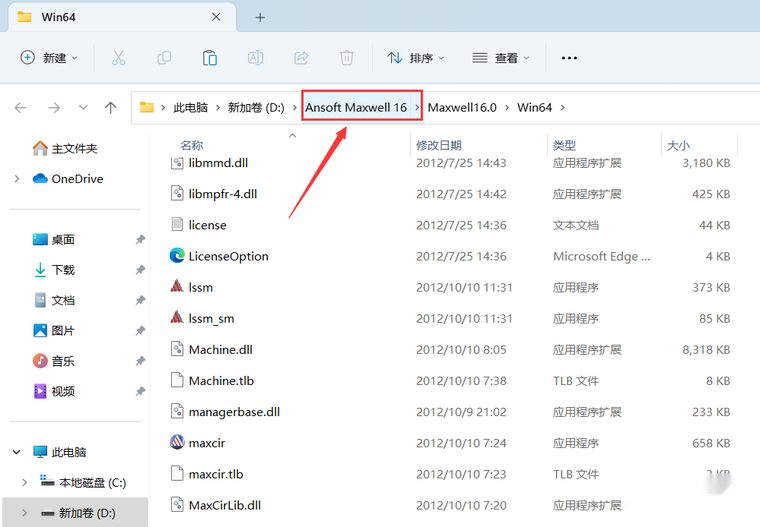Open Home (主文件夹) in sidebar
Viewport: 760px width, 527px height.
[64, 148]
